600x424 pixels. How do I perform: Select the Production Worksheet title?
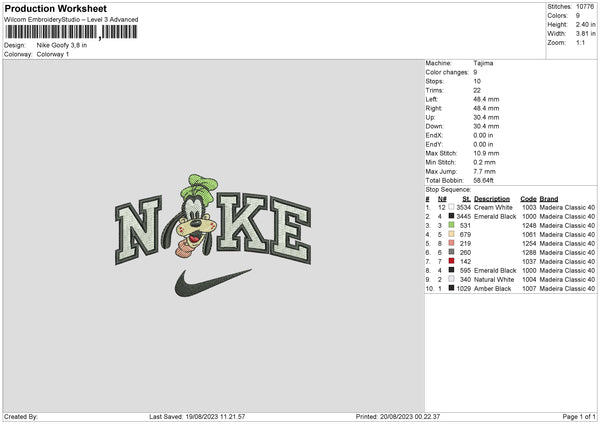[55, 8]
